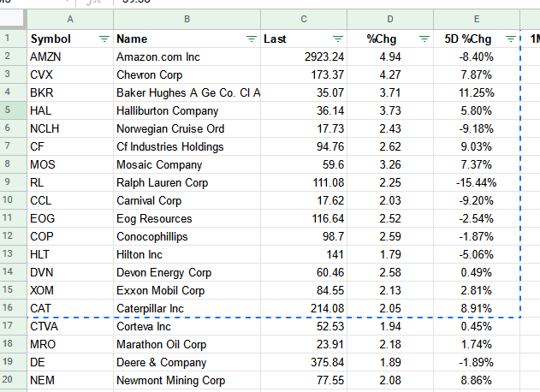Open the filter icon in 5D %Chg header
The image size is (540, 392).
point(511,39)
